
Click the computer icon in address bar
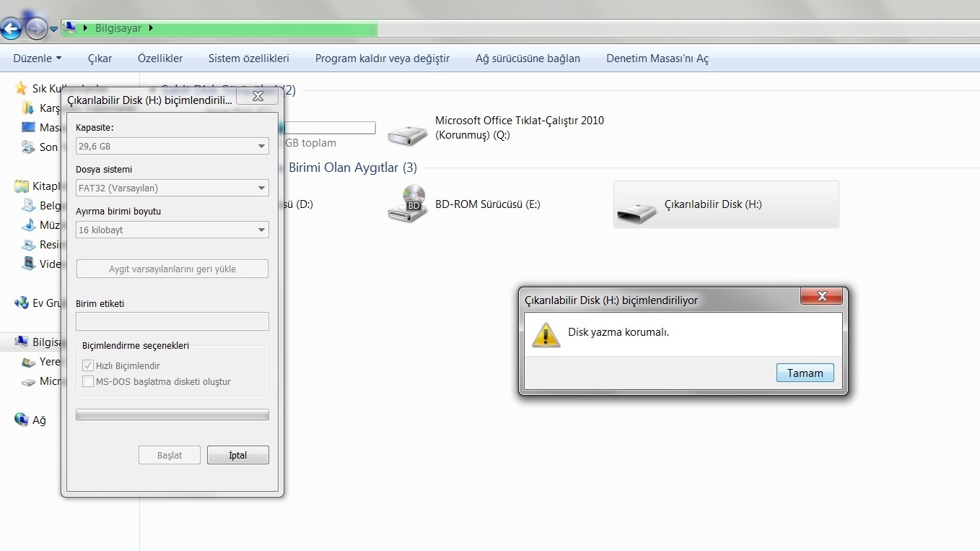pyautogui.click(x=71, y=28)
